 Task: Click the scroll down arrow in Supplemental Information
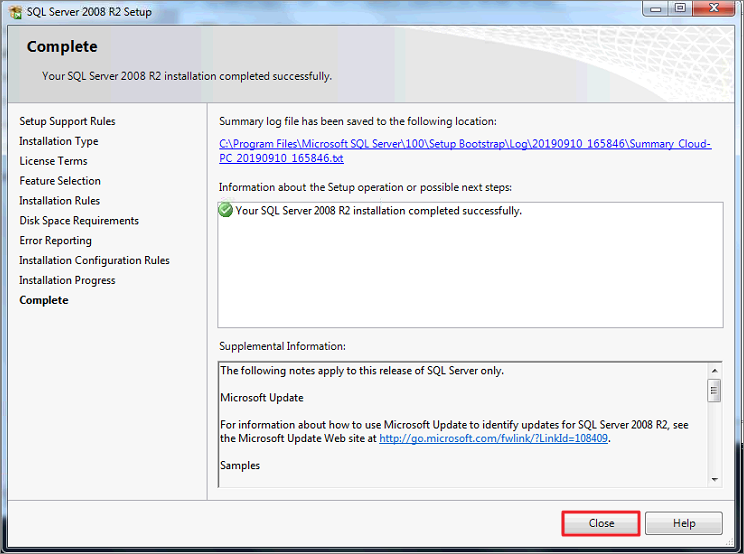[714, 480]
